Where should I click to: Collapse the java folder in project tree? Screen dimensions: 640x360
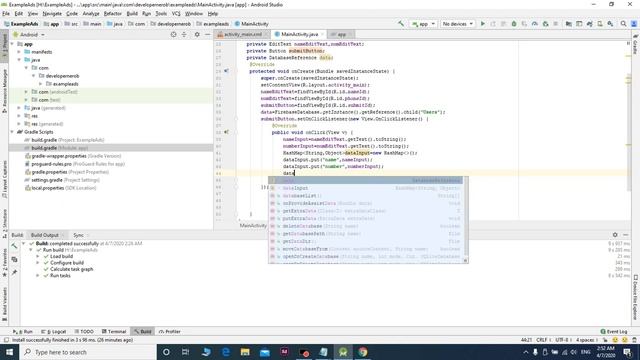coord(19,60)
